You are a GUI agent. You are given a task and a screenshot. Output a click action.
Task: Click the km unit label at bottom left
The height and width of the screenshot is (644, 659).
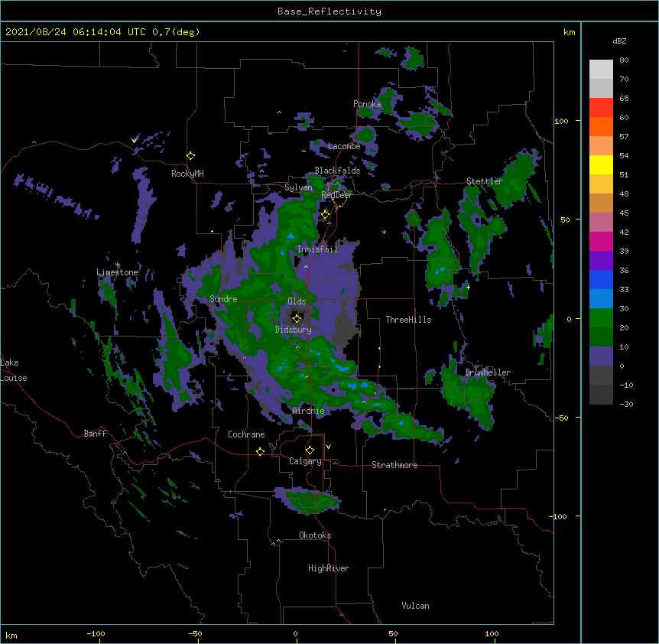[11, 636]
